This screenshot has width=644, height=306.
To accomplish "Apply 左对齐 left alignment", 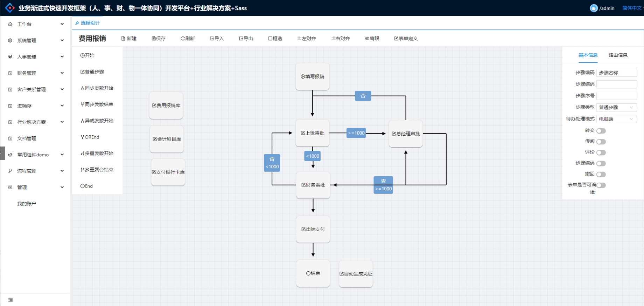I will click(307, 39).
